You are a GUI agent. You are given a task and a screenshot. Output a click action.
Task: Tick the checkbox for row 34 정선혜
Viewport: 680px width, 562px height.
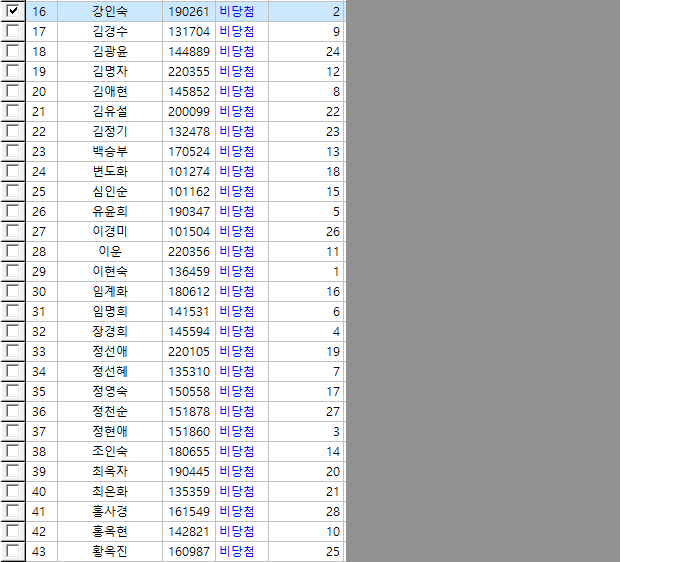point(13,370)
